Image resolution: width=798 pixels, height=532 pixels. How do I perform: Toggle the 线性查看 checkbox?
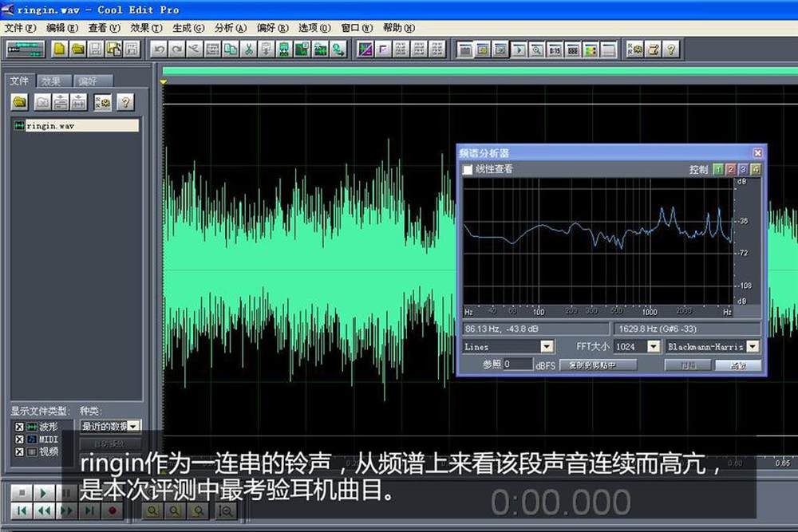[x=467, y=169]
